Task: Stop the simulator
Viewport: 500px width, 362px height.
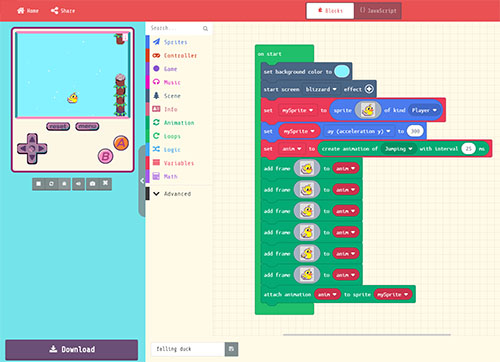Action: point(39,184)
